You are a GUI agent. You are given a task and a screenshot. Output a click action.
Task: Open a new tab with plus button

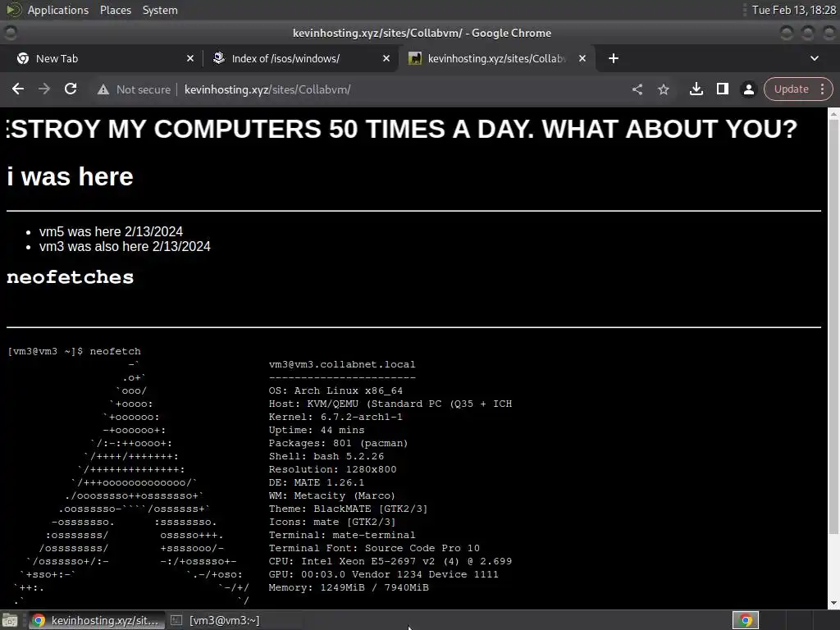point(614,58)
